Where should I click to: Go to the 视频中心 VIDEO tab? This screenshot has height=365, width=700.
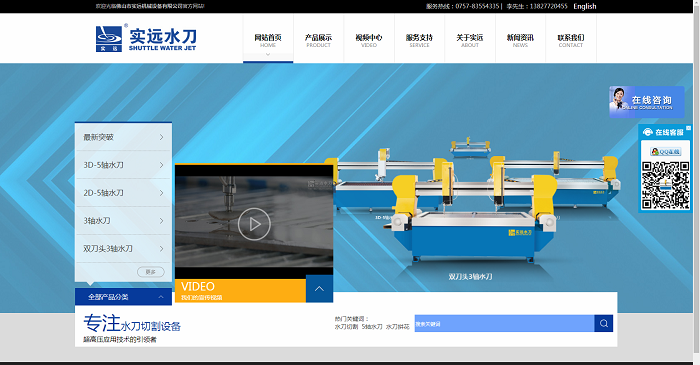pyautogui.click(x=369, y=40)
